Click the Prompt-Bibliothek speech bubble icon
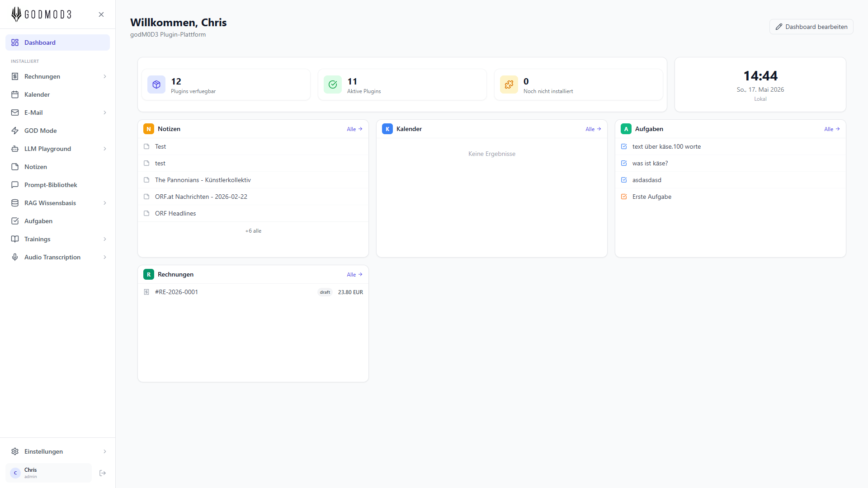Image resolution: width=868 pixels, height=488 pixels. 15,185
